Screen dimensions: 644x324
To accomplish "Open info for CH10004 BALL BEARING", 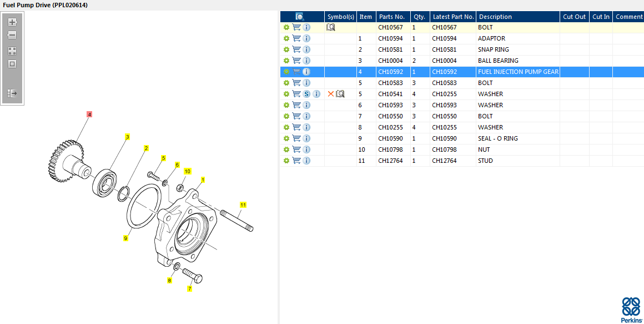I will click(306, 61).
